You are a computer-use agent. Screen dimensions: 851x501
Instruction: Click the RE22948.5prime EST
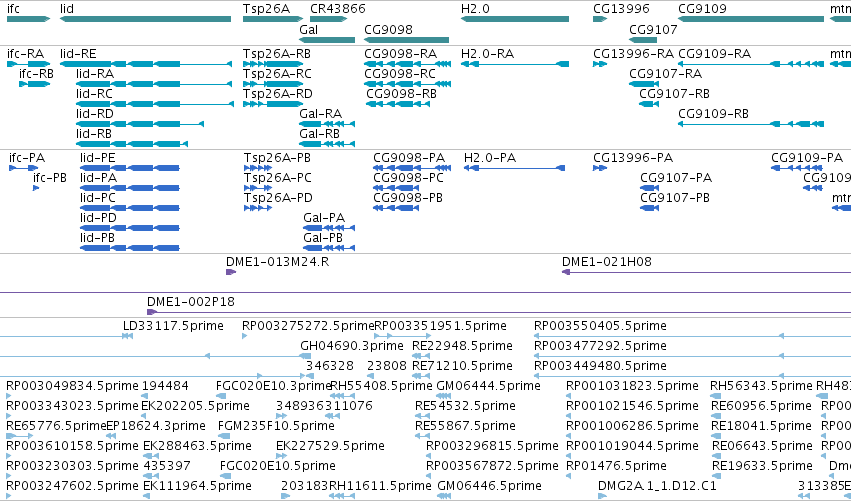(421, 356)
